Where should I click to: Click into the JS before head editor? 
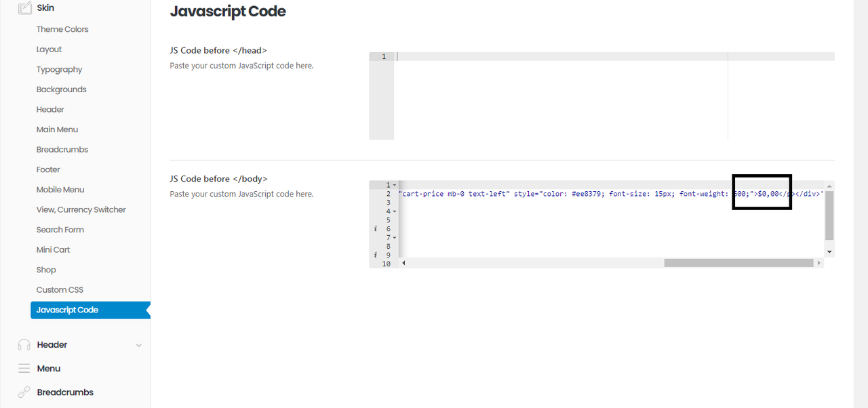coord(556,95)
